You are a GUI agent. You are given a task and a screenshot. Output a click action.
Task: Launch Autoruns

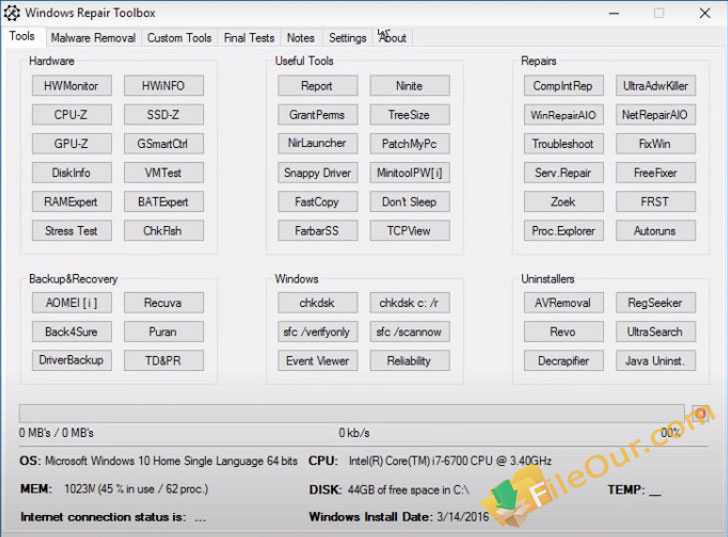click(x=656, y=231)
